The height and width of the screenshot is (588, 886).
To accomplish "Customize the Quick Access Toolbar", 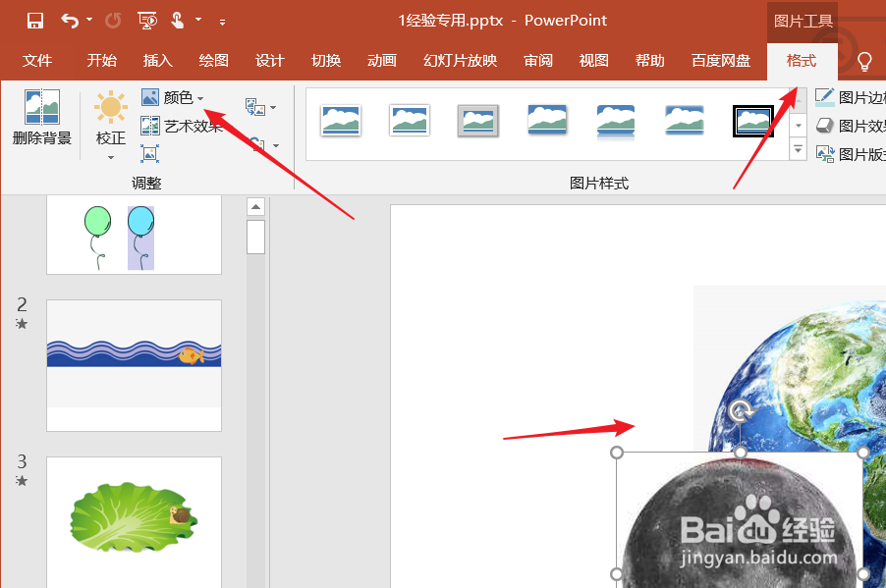I will pos(223,23).
